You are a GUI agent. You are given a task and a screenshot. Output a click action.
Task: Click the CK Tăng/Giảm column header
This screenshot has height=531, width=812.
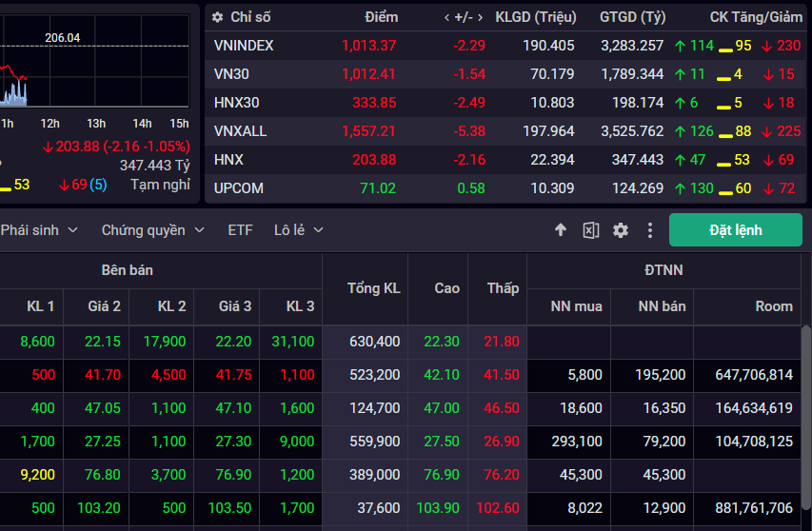tap(756, 17)
